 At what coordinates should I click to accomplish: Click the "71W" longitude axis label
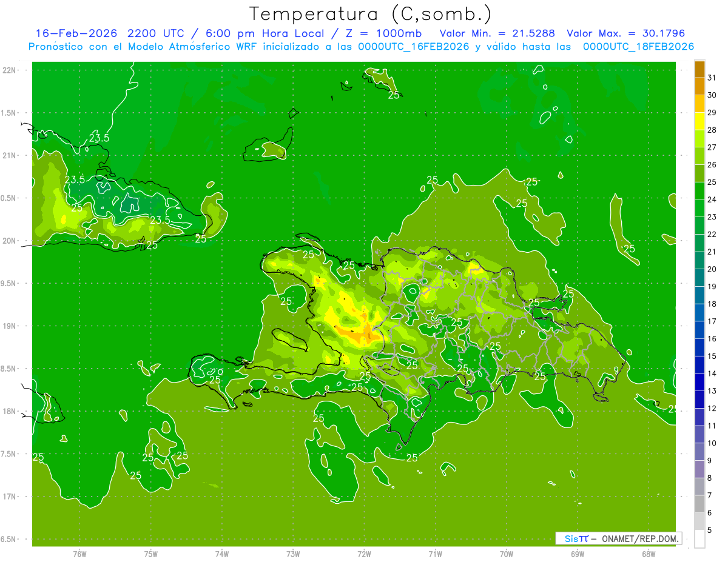coord(435,554)
